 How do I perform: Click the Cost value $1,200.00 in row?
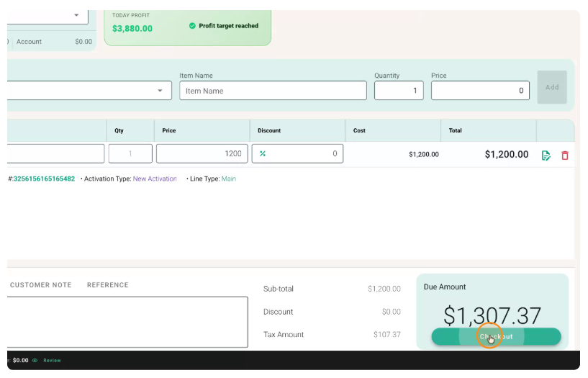click(424, 155)
